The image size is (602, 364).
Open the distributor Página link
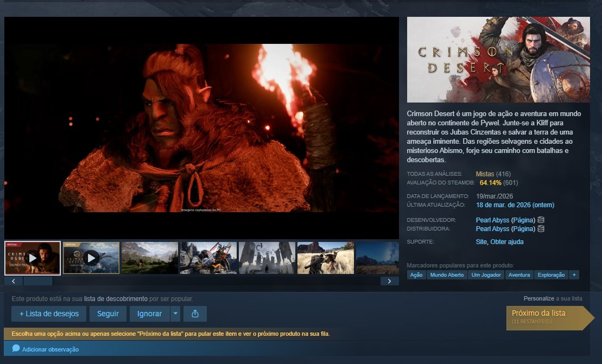(x=523, y=229)
